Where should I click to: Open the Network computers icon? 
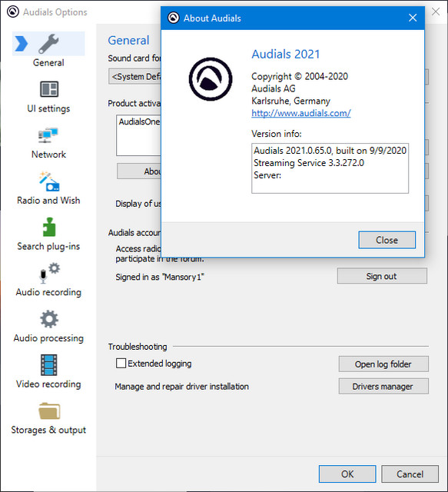click(48, 135)
